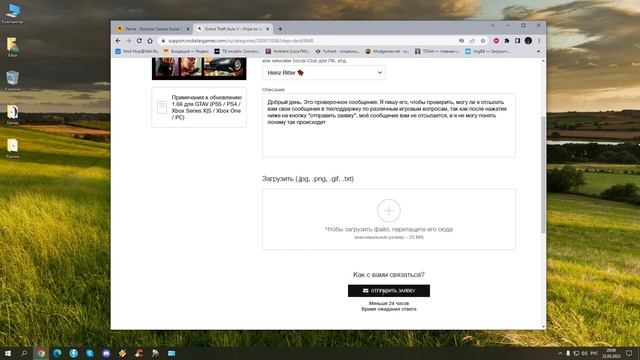Image resolution: width=640 pixels, height=360 pixels.
Task: Open the Windows notification center
Action: (629, 353)
